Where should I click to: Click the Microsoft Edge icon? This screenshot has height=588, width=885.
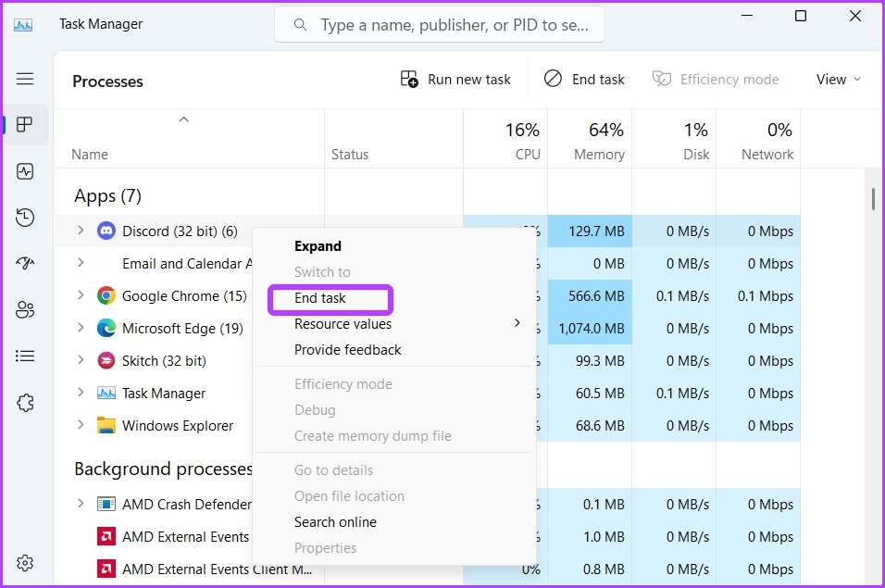point(106,329)
